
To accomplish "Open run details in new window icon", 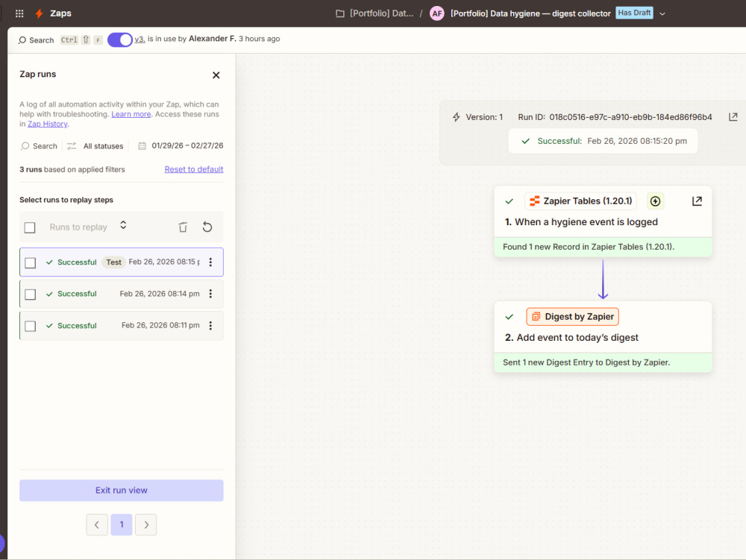I will [733, 117].
